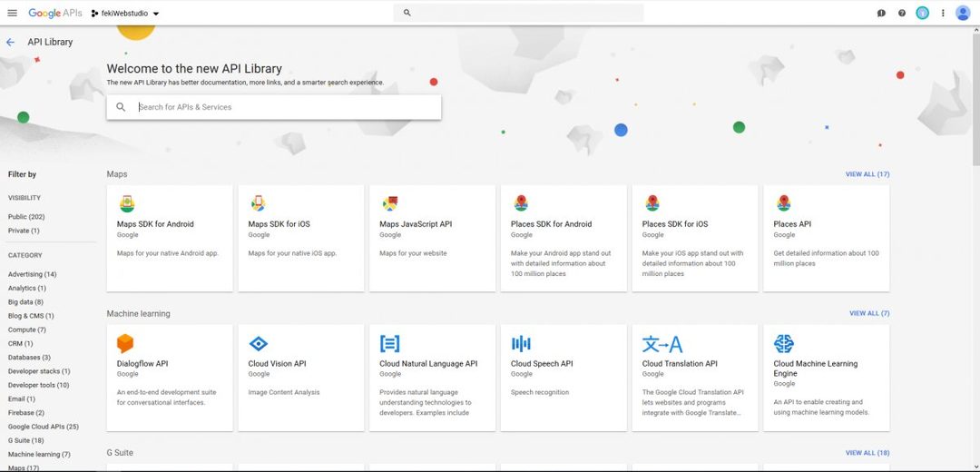Click the Machine learning section heading
This screenshot has height=472, width=980.
(x=138, y=314)
